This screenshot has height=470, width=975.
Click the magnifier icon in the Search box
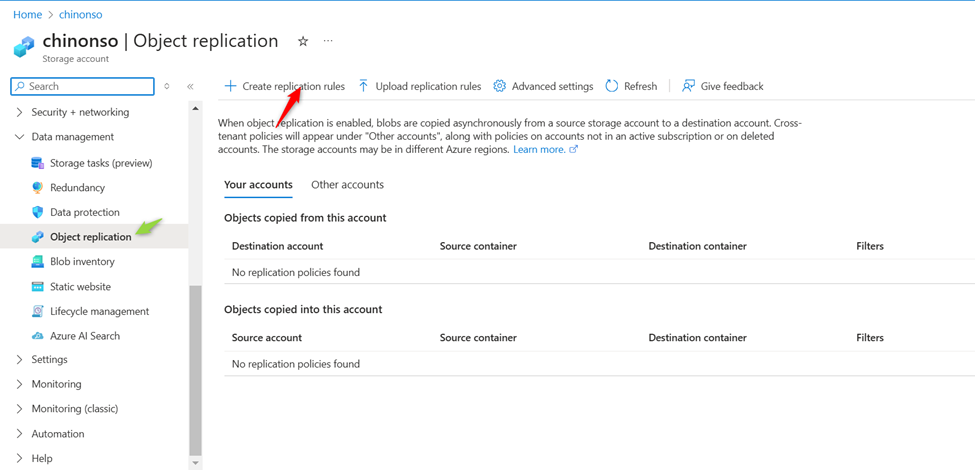point(20,86)
